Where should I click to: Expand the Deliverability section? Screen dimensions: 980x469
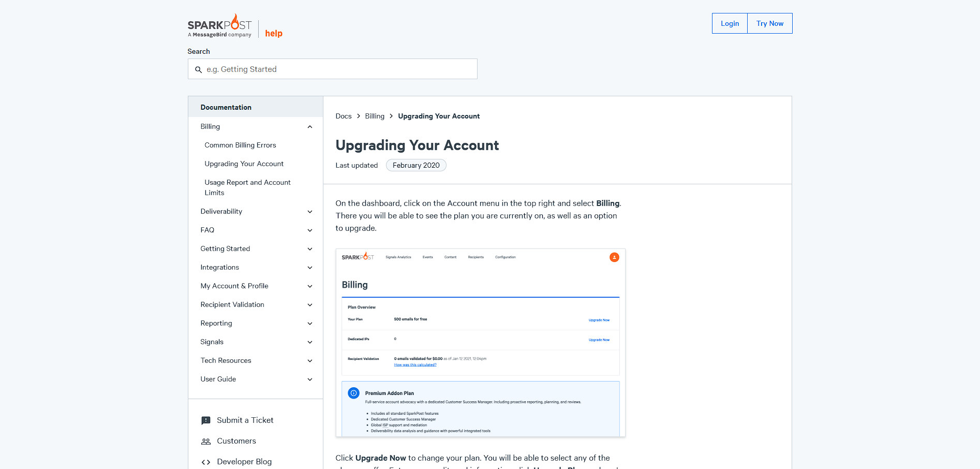[x=310, y=212]
